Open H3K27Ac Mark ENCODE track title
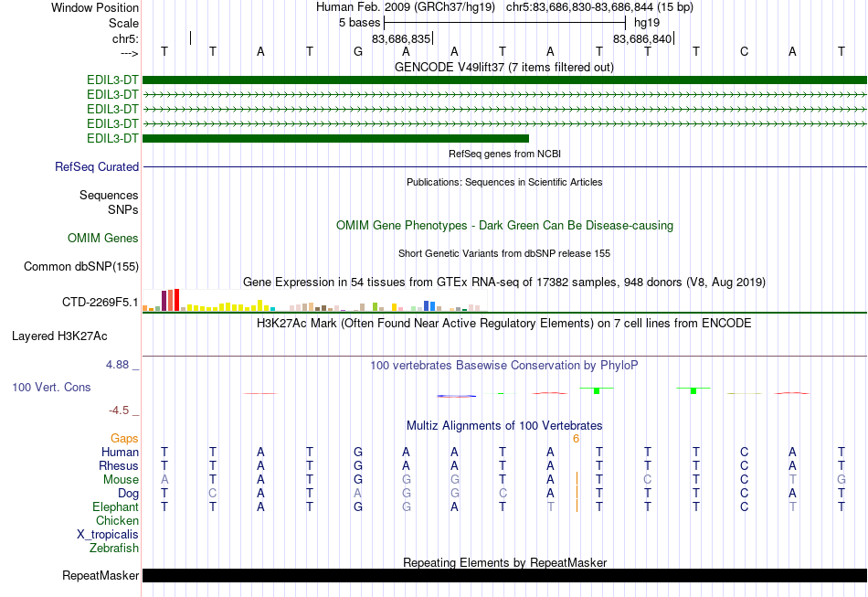The image size is (868, 597). [x=504, y=323]
